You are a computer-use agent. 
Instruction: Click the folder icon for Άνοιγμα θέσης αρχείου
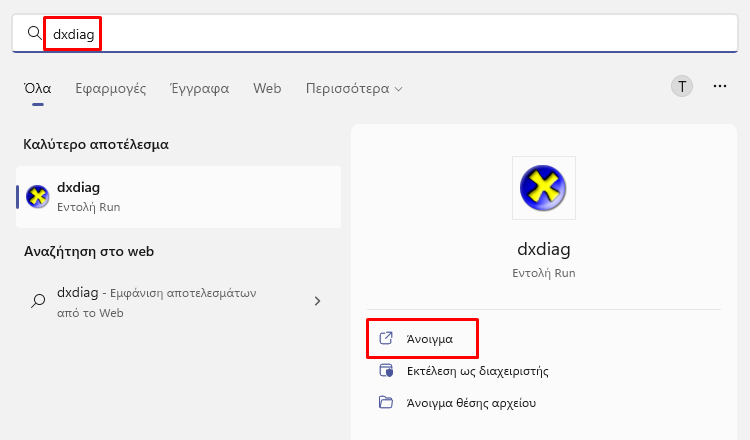386,402
